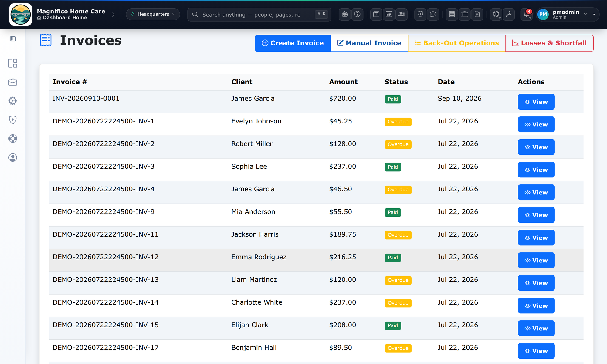Open the calendar grid icon
Image resolution: width=607 pixels, height=364 pixels.
click(389, 14)
